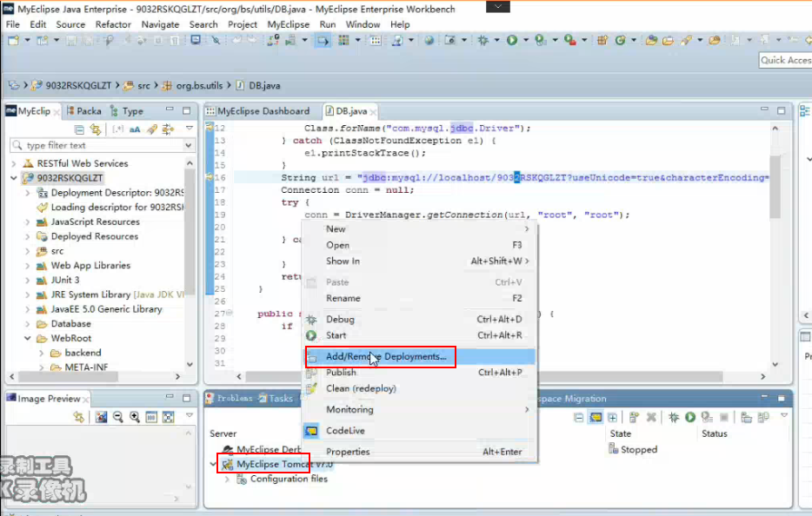Select JavaEE 5.0 Generic Library item
The image size is (812, 516).
point(106,309)
